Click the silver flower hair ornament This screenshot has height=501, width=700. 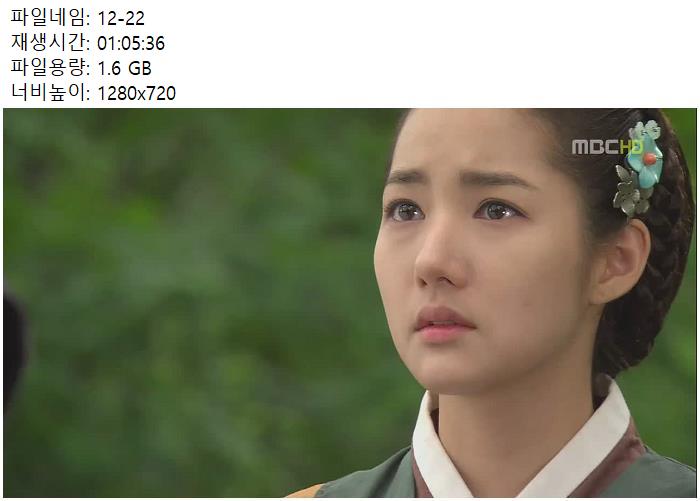coord(630,192)
